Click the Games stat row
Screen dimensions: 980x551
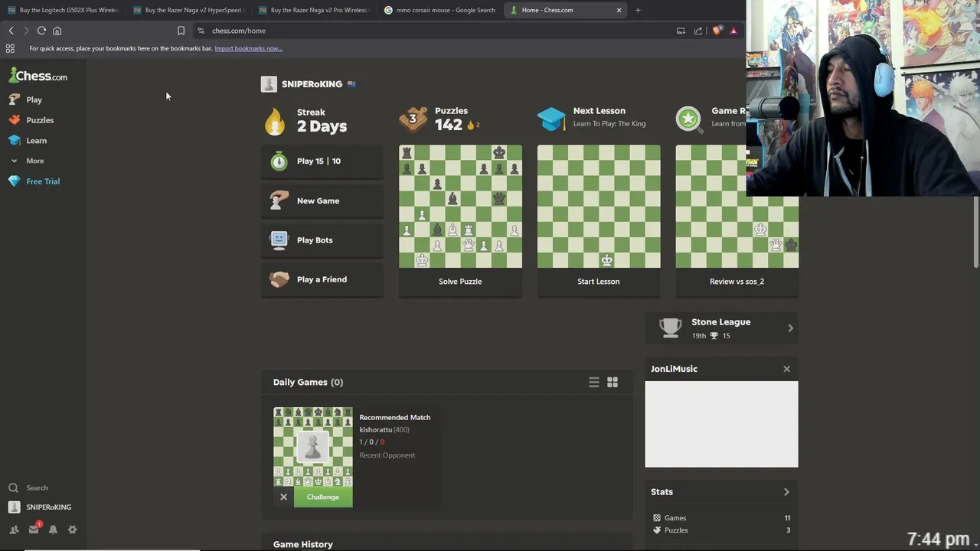[x=722, y=518]
